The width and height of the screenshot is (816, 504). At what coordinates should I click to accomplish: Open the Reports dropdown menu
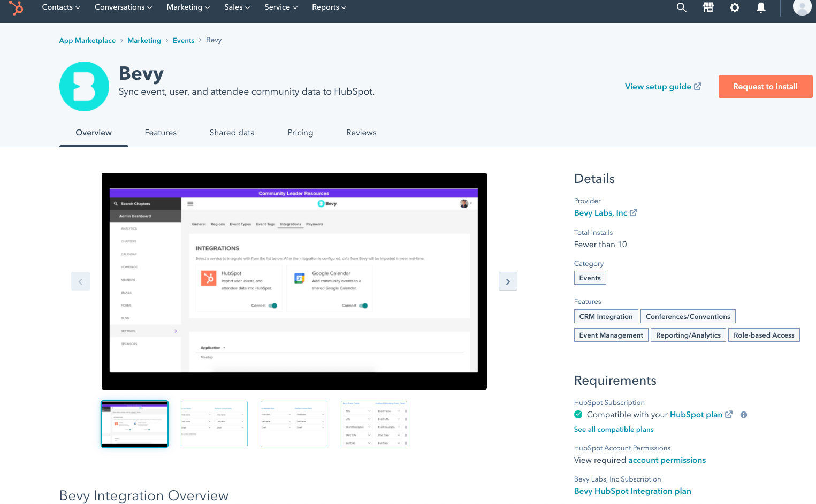click(329, 7)
